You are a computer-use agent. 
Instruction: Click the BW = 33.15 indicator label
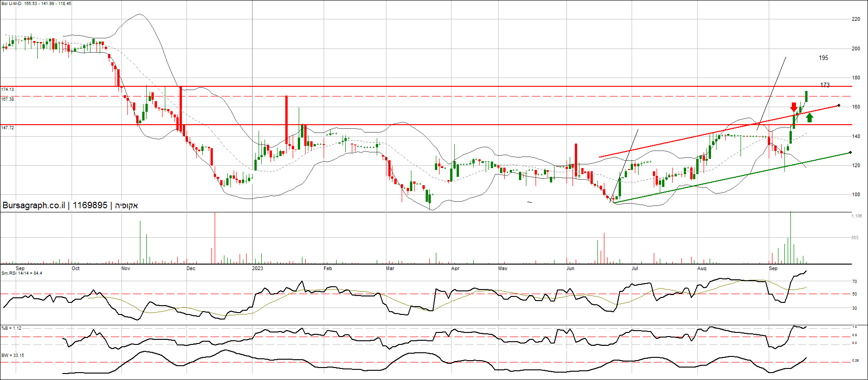[x=13, y=356]
